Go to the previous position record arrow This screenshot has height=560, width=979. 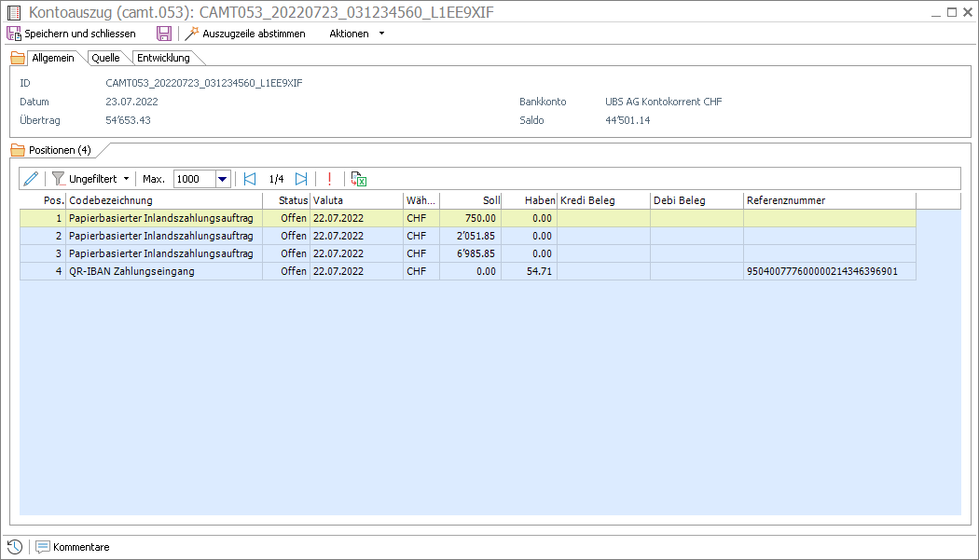(249, 179)
